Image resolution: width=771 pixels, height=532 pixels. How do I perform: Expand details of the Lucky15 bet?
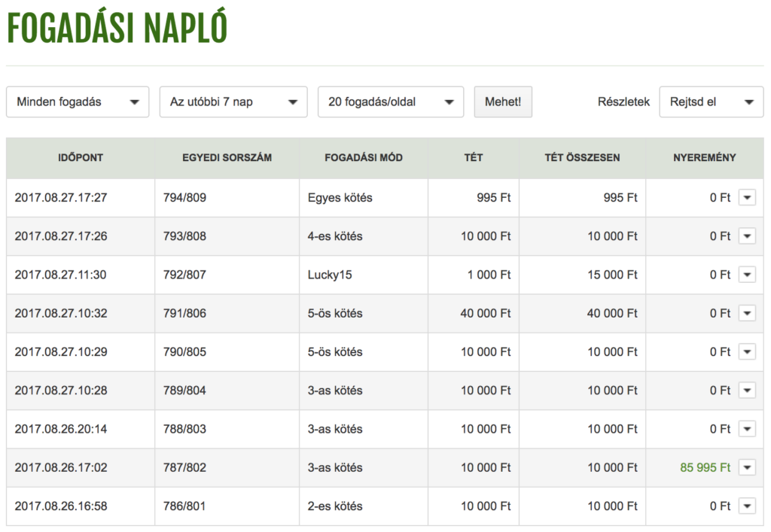746,275
